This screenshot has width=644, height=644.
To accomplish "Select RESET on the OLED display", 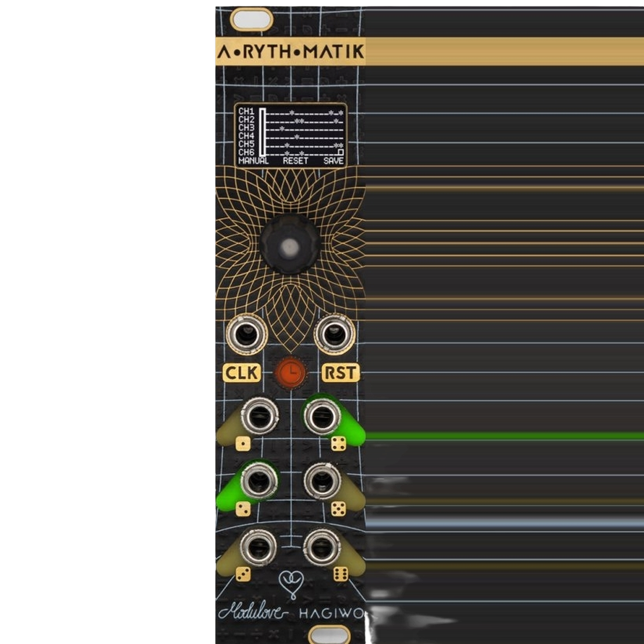I will pyautogui.click(x=295, y=161).
